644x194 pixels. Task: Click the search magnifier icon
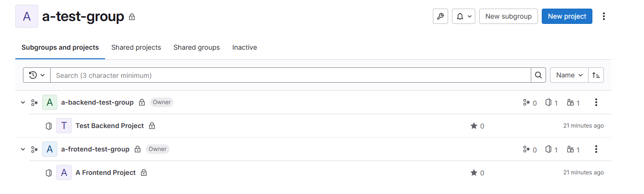tap(538, 75)
